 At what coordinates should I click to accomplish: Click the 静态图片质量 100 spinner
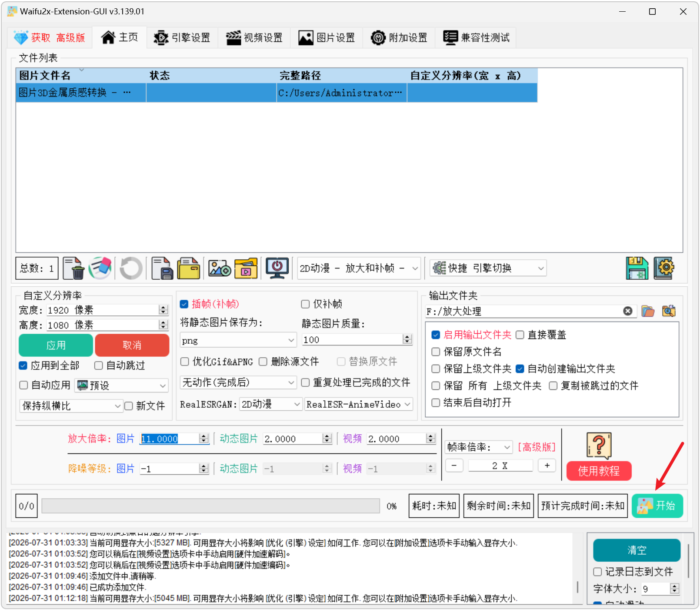tap(357, 339)
